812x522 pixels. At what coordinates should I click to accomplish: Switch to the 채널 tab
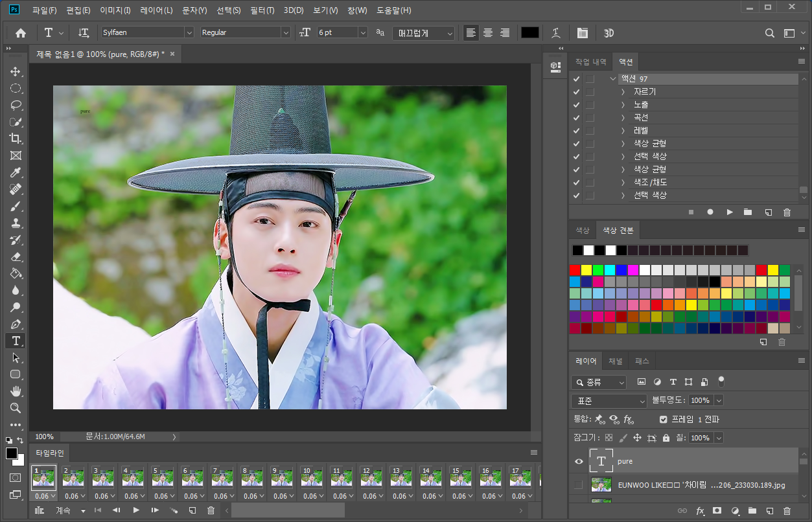click(x=616, y=361)
